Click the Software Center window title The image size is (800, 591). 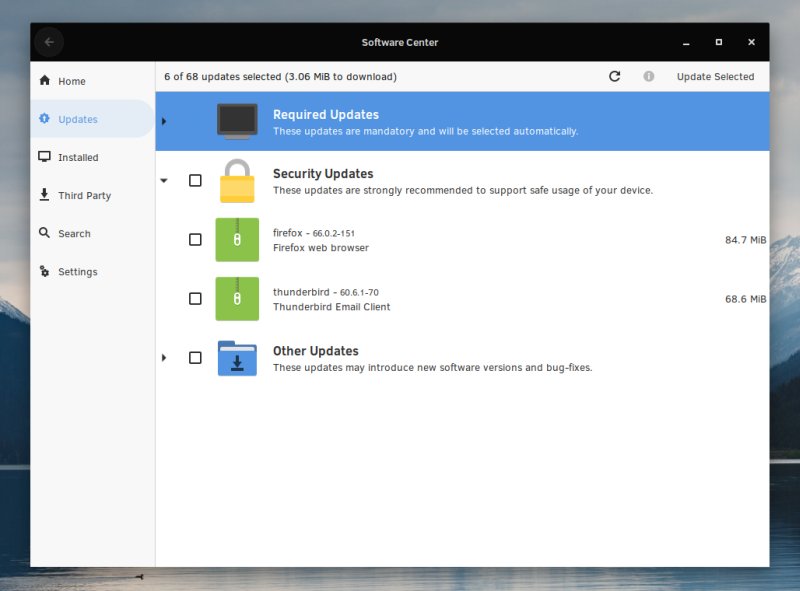(x=400, y=42)
